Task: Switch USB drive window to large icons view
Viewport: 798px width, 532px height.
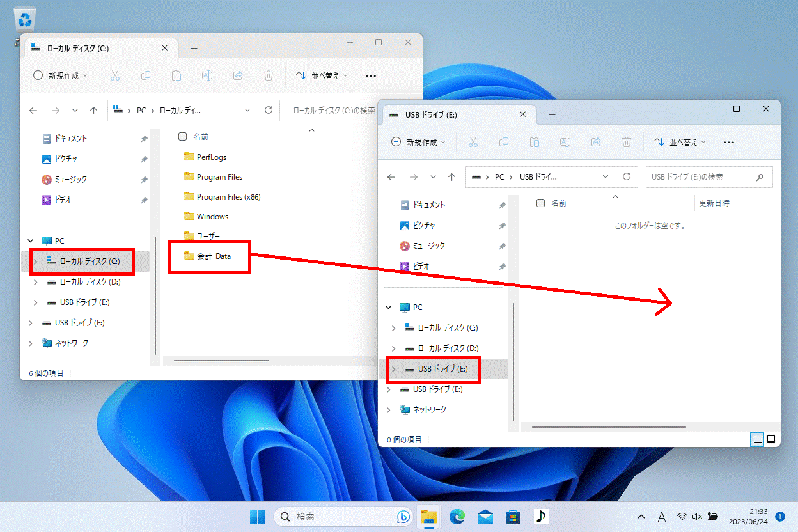Action: (x=771, y=439)
